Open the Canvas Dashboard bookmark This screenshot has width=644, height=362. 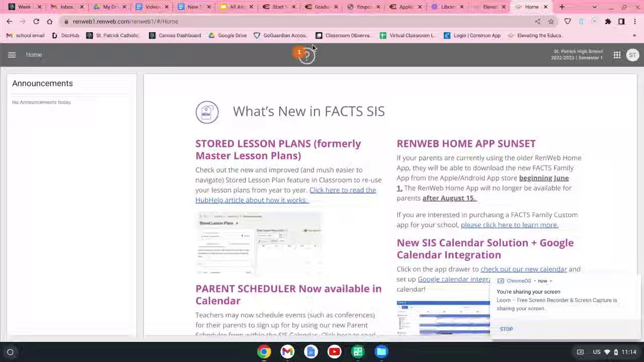175,36
